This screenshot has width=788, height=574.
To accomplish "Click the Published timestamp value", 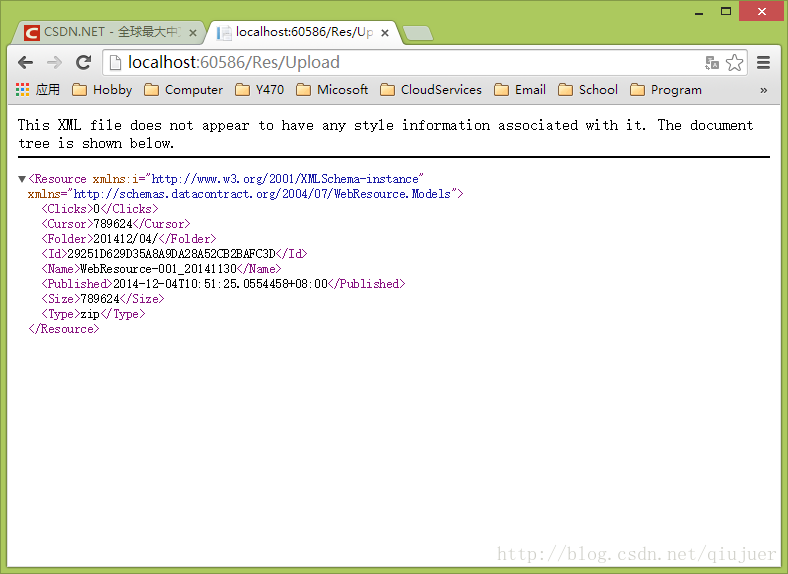I will tap(220, 284).
